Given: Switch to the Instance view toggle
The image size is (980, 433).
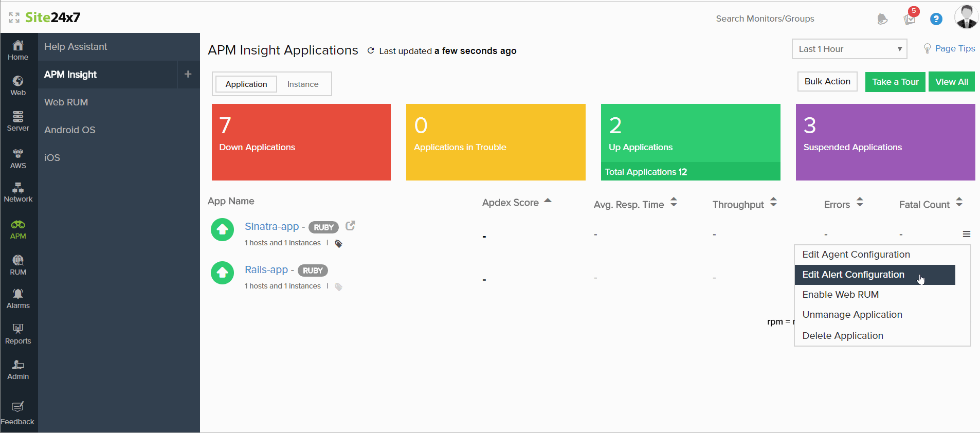Looking at the screenshot, I should (x=303, y=84).
